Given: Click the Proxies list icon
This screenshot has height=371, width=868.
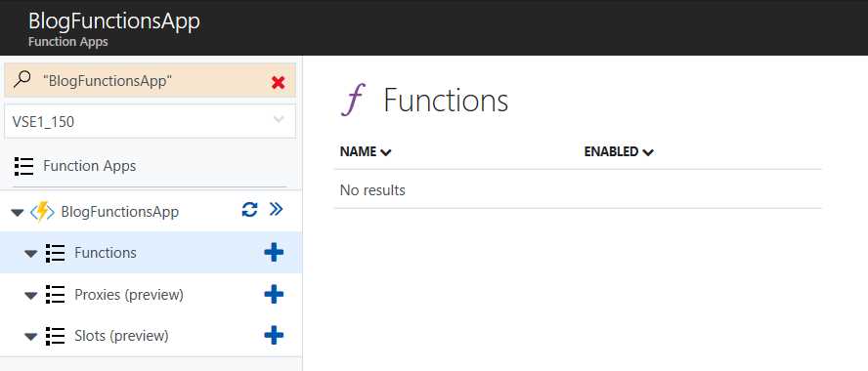Looking at the screenshot, I should tap(55, 295).
